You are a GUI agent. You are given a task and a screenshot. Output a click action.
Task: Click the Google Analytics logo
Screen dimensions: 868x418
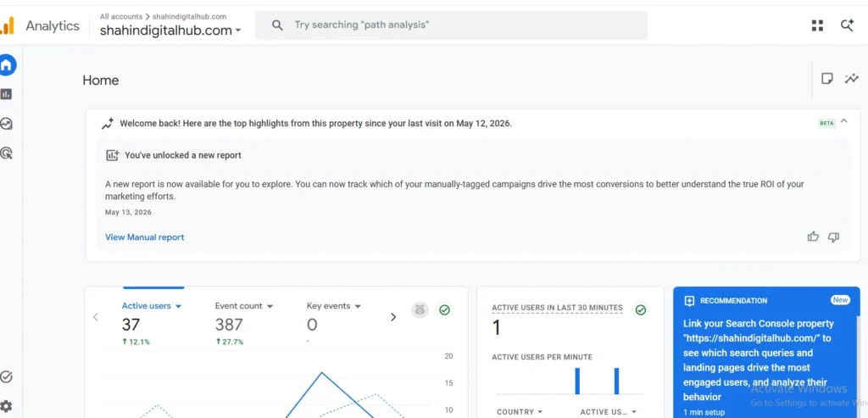click(7, 25)
